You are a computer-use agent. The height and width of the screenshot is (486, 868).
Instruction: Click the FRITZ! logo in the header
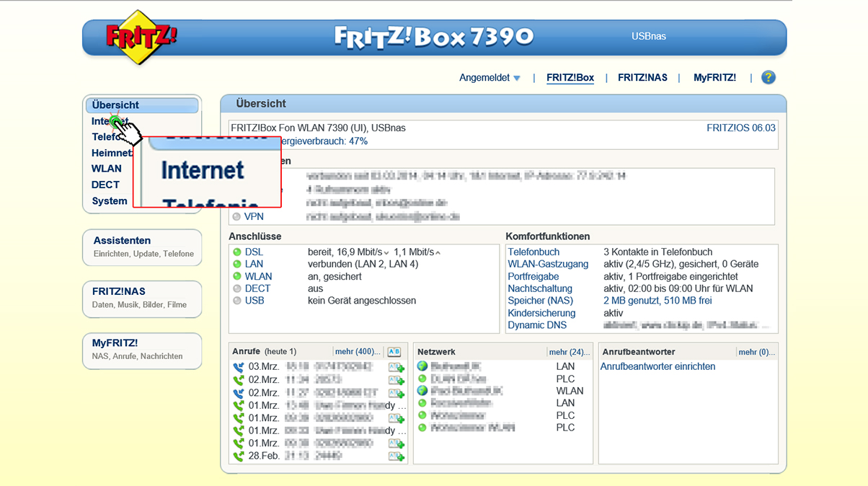(x=141, y=37)
